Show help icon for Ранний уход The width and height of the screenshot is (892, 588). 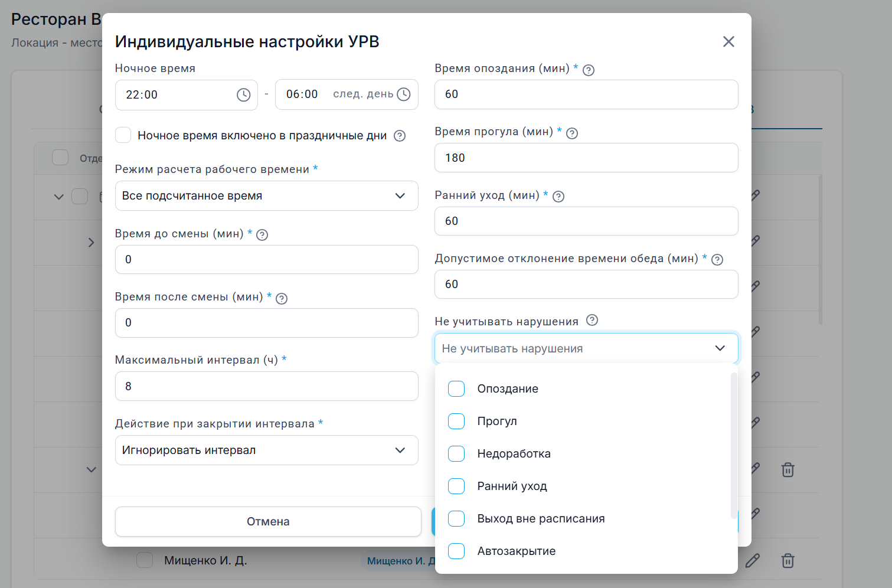(x=558, y=197)
